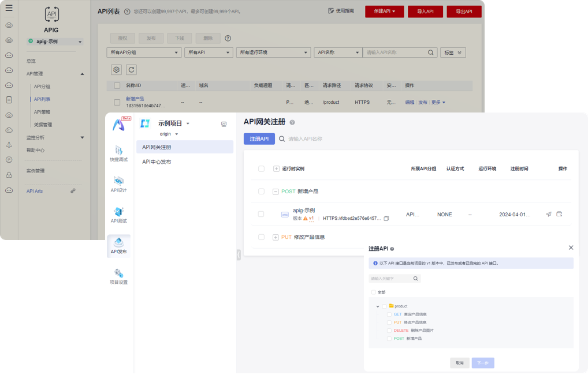Select all rows checkbox in API列表 header
588x375 pixels.
tap(117, 85)
